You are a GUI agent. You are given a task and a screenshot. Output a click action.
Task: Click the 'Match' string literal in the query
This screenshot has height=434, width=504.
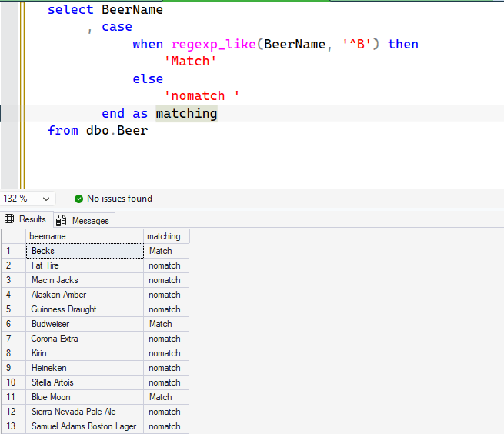point(190,61)
